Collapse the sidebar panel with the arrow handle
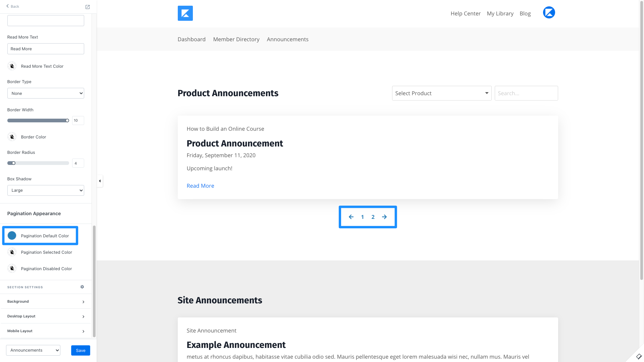 click(100, 181)
